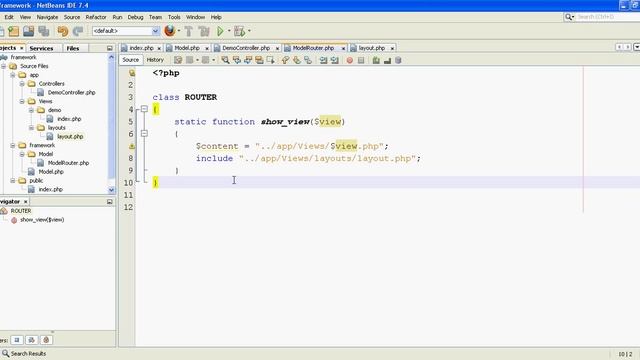Switch to History view of the editor
The height and width of the screenshot is (360, 640).
pyautogui.click(x=155, y=60)
